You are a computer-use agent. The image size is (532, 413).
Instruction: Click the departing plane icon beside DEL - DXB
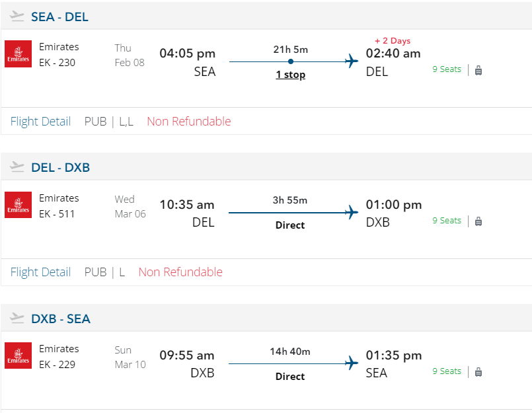click(x=17, y=168)
